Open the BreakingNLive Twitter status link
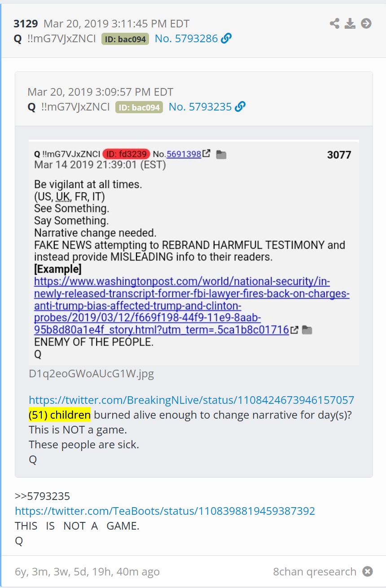The width and height of the screenshot is (386, 588). point(192,400)
